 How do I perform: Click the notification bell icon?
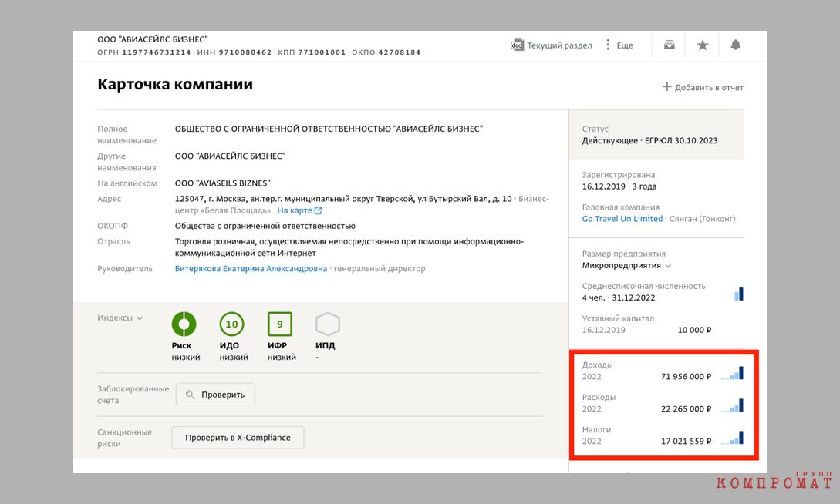pyautogui.click(x=736, y=45)
